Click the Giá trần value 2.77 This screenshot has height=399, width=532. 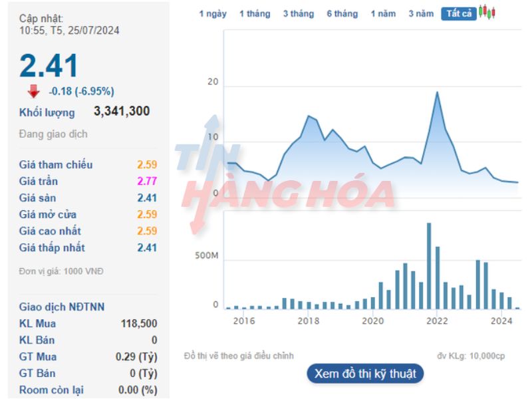click(x=147, y=182)
